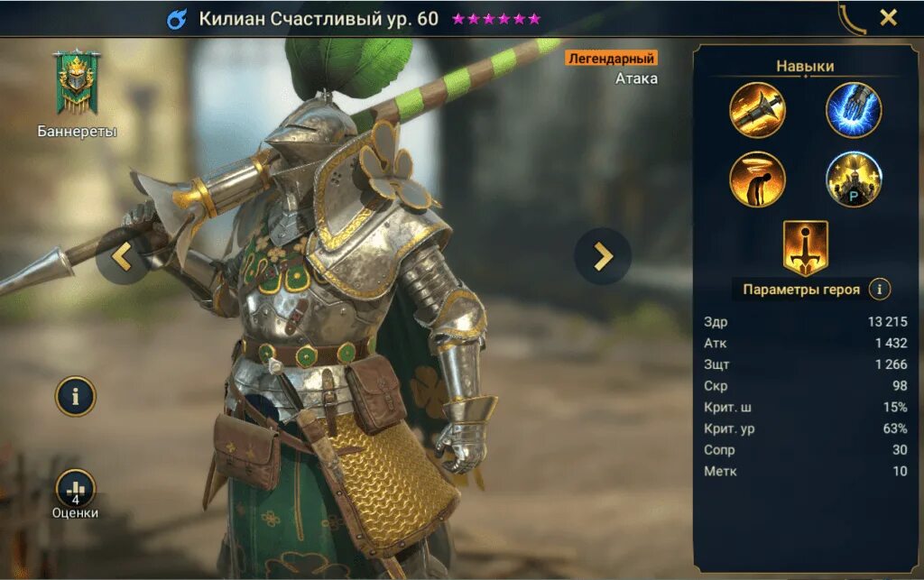924x580 pixels.
Task: Click the hero info button on left
Action: click(x=76, y=396)
